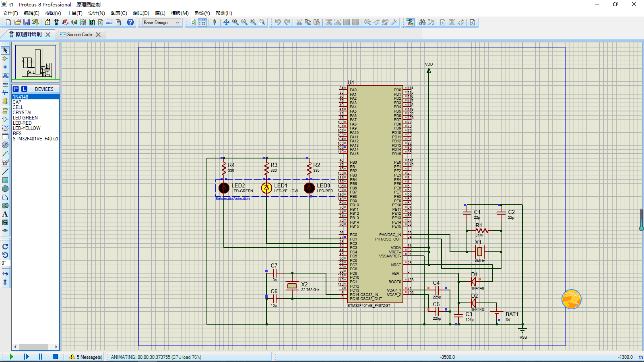Click the rotation angle input field
The height and width of the screenshot is (362, 644).
5,263
